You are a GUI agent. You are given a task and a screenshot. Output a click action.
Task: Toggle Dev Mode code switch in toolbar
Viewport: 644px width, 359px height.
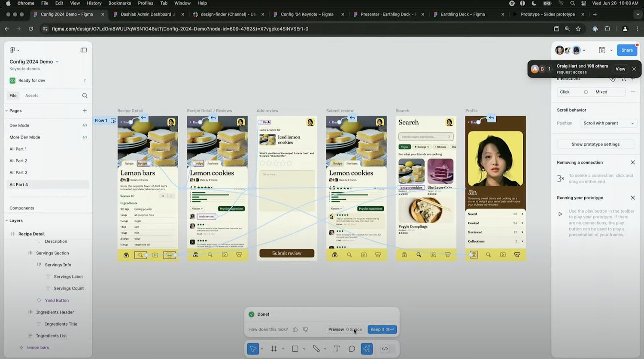(x=385, y=349)
